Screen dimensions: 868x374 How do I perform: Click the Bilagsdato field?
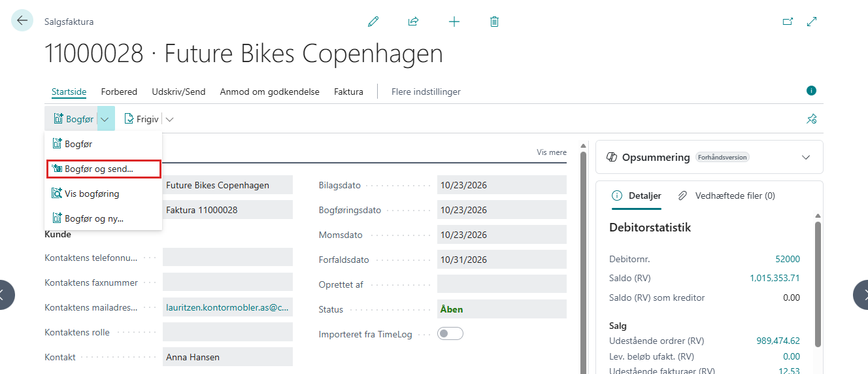pyautogui.click(x=502, y=185)
